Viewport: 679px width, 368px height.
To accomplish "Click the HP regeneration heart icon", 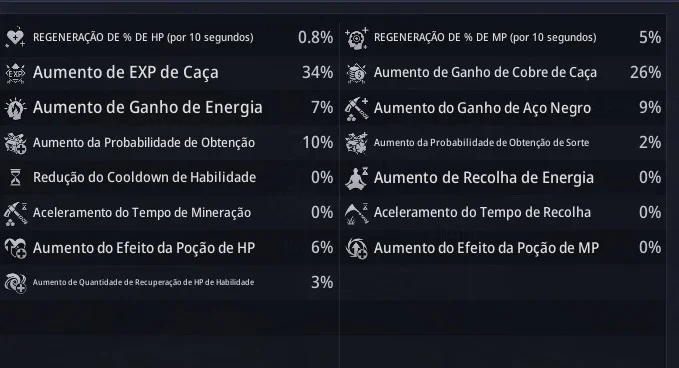I will pos(15,38).
